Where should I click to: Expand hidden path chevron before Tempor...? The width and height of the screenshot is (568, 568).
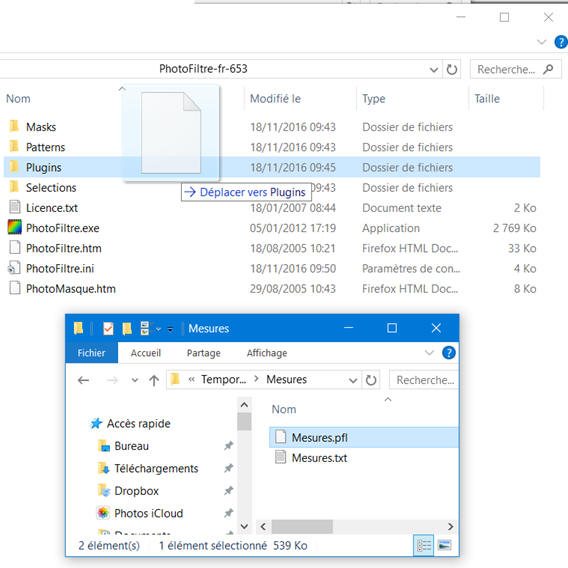click(x=191, y=379)
